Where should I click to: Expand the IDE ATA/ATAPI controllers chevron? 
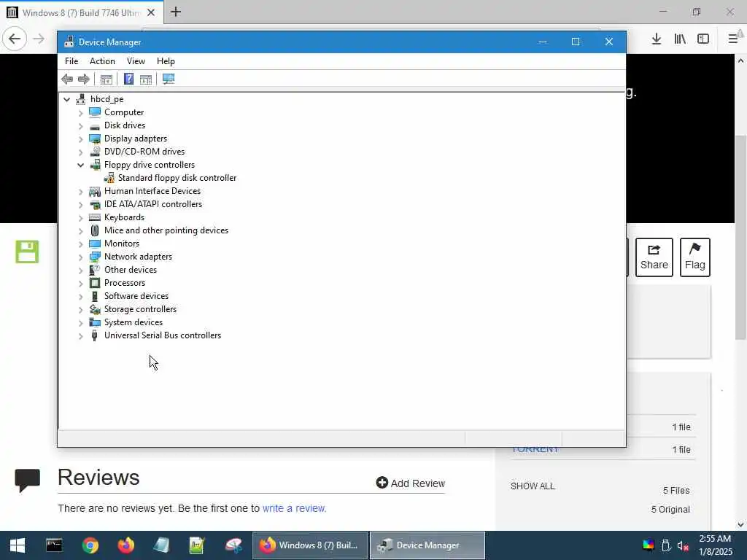[x=80, y=205]
